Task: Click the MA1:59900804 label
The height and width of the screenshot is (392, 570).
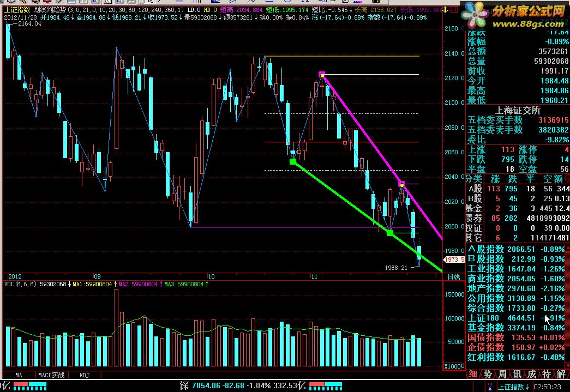Action: point(92,284)
